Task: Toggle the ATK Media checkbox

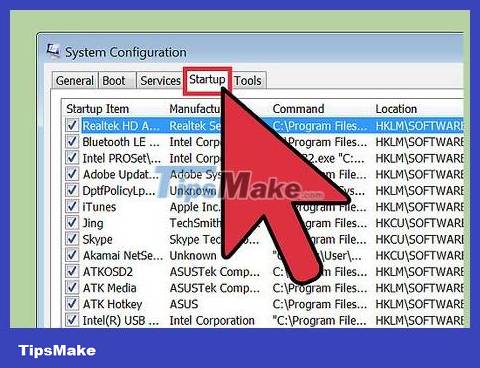Action: pyautogui.click(x=72, y=288)
